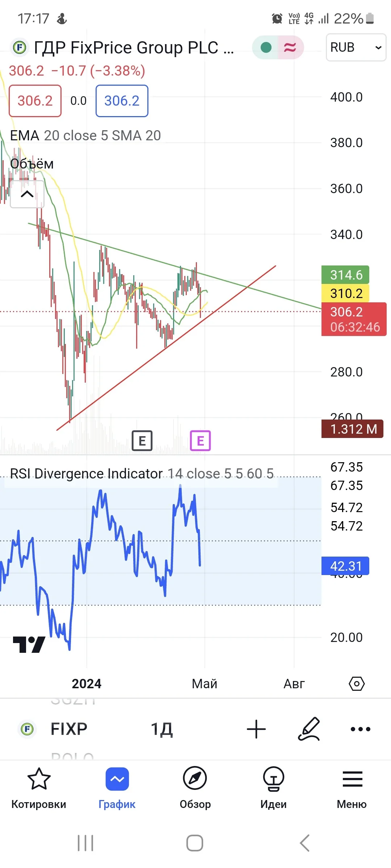The height and width of the screenshot is (868, 391).
Task: Switch to the Обзор tab
Action: (x=195, y=788)
